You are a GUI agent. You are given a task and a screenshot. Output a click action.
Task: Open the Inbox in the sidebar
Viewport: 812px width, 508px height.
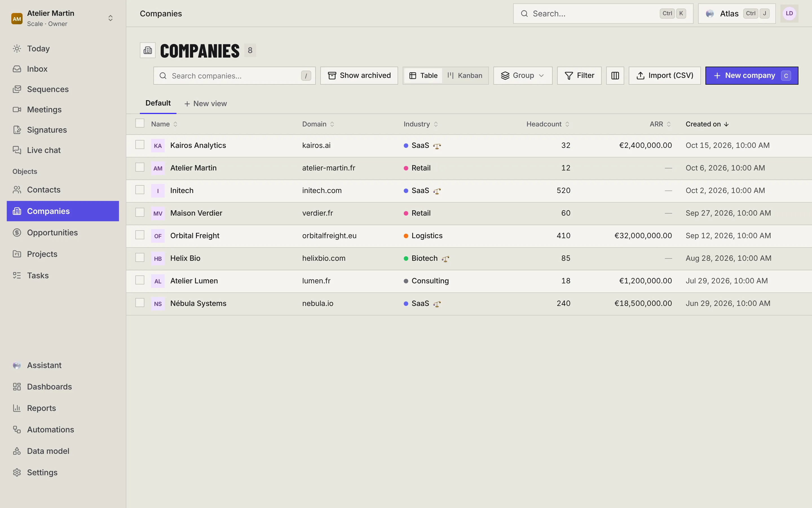[63, 69]
